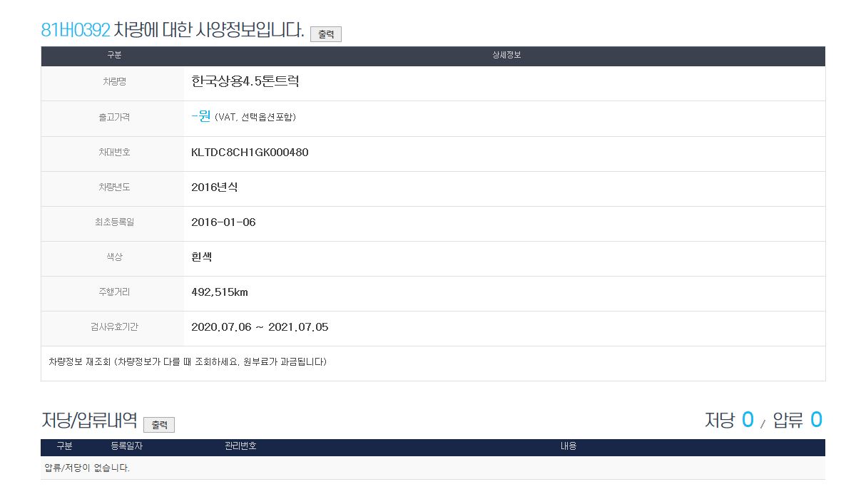Click the model year 2016년식
841x504 pixels.
coord(215,187)
